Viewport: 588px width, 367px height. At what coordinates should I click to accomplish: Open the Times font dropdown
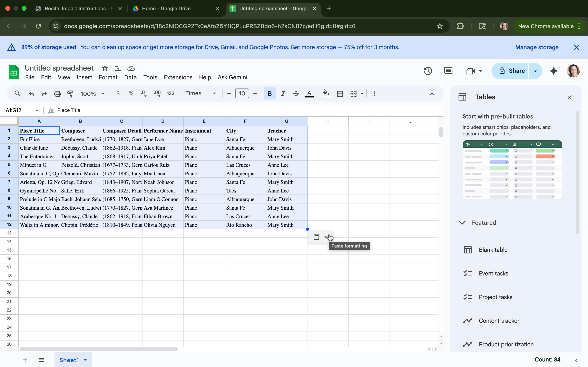pos(200,93)
